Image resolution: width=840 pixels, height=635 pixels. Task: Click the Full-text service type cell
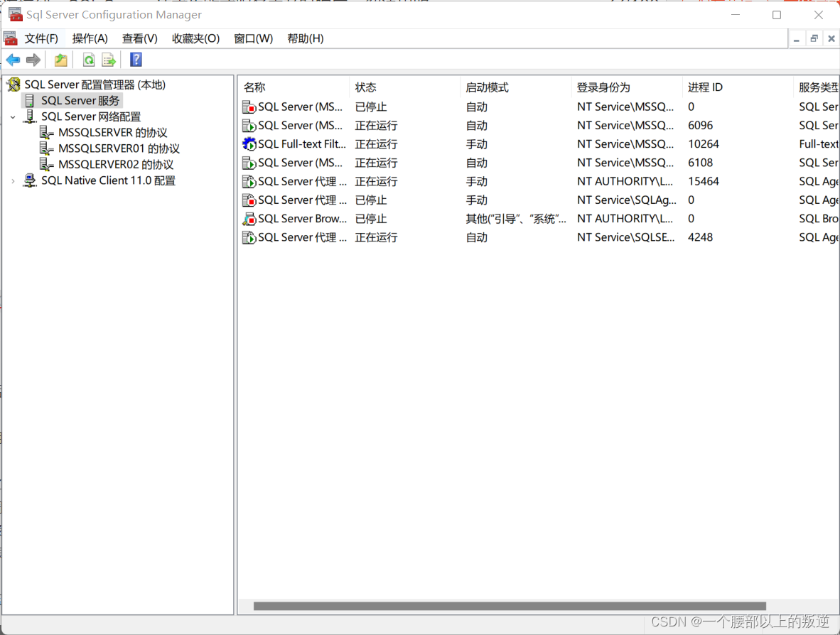(x=818, y=144)
